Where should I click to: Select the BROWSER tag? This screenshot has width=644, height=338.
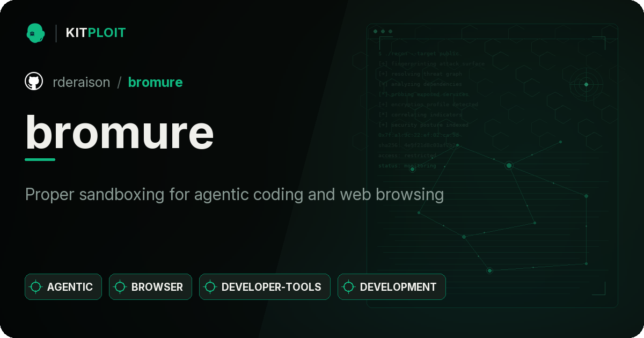point(150,287)
